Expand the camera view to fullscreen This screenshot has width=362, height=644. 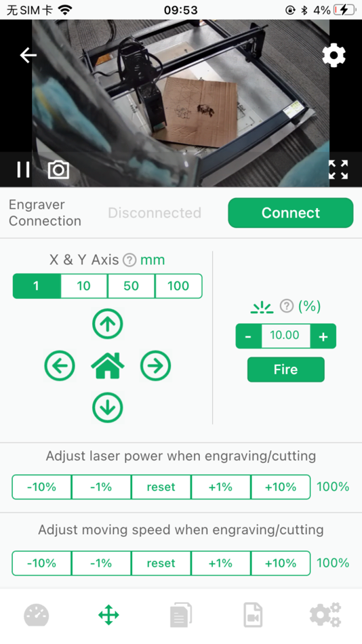(x=338, y=169)
